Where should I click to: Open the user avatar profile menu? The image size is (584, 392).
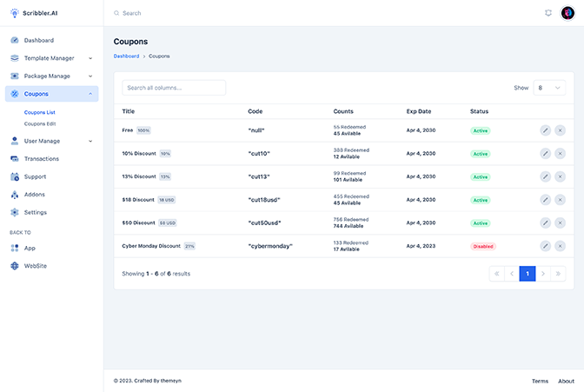[567, 13]
